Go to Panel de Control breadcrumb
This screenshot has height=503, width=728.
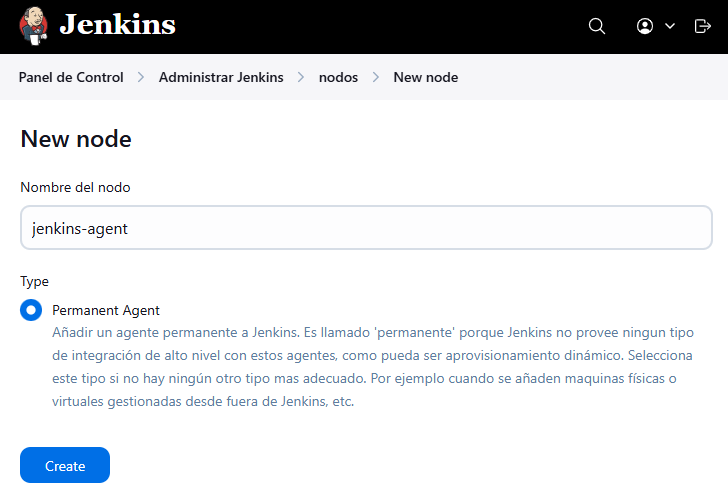coord(71,77)
